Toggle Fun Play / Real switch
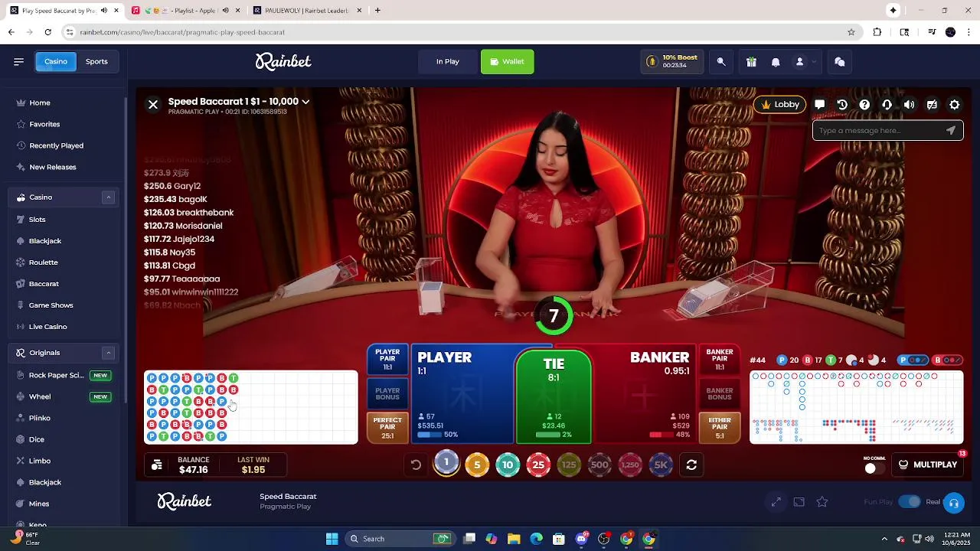Image resolution: width=980 pixels, height=551 pixels. (910, 502)
